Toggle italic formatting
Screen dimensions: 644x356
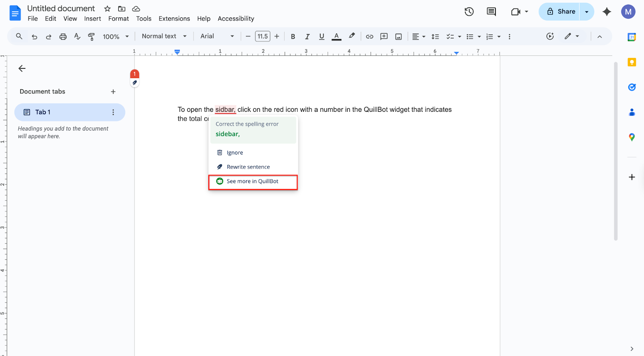[307, 37]
